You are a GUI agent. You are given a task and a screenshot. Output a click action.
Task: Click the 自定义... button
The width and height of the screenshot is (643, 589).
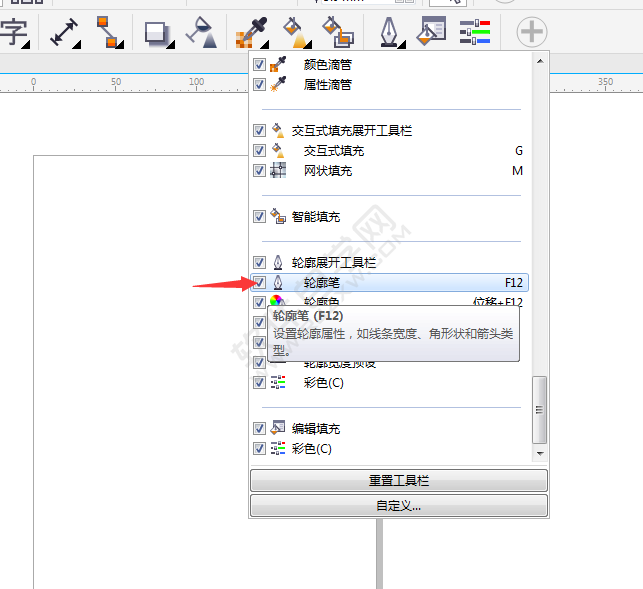(399, 505)
